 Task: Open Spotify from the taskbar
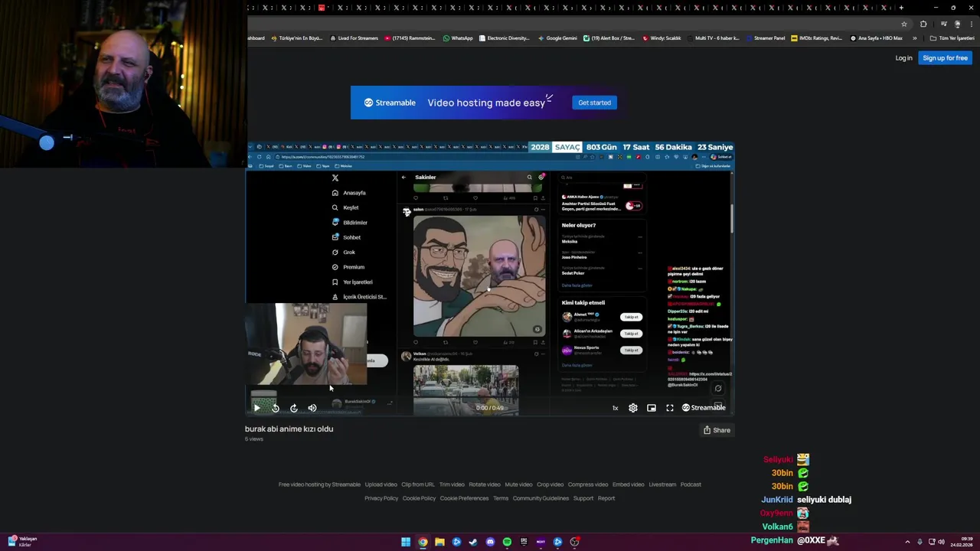pyautogui.click(x=507, y=542)
